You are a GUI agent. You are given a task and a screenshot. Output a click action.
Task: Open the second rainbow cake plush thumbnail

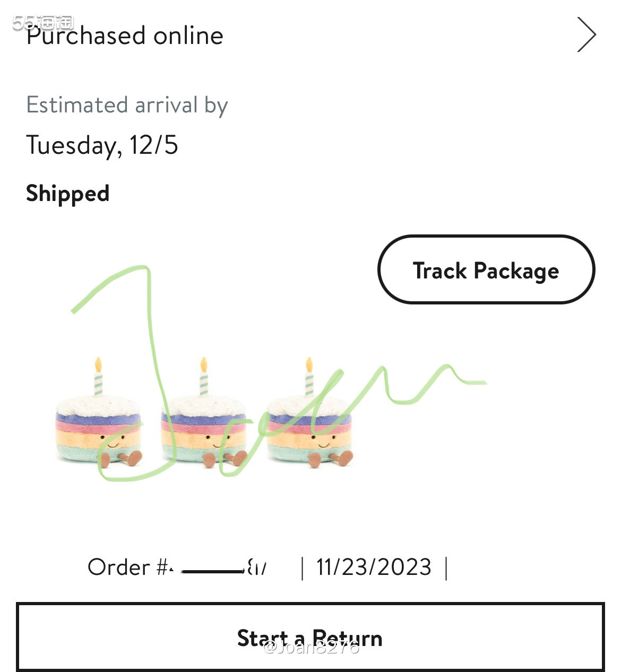204,413
